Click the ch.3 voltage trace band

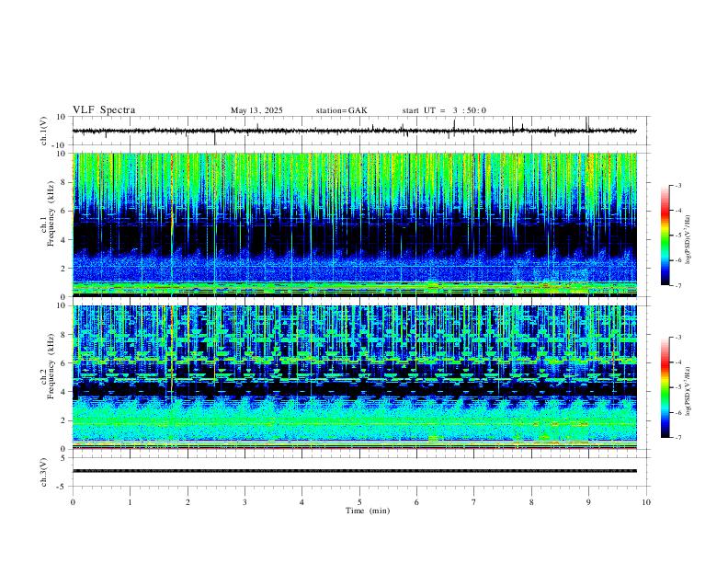tap(355, 471)
